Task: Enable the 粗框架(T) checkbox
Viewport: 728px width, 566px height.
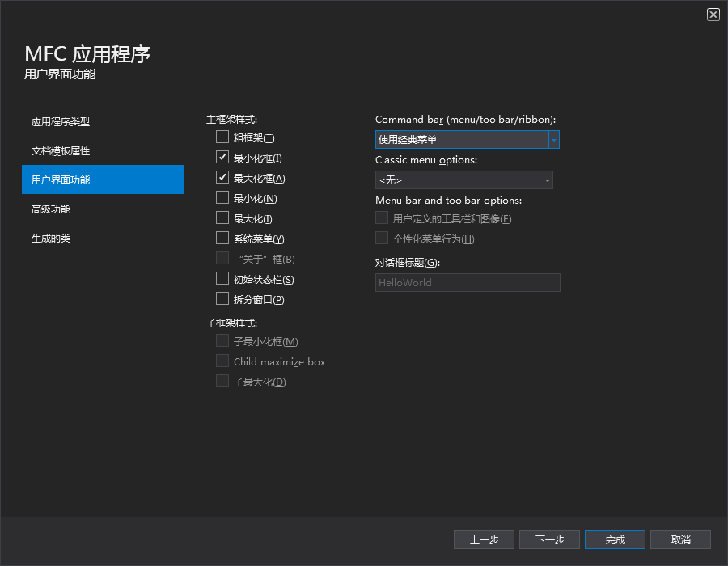Action: point(222,137)
